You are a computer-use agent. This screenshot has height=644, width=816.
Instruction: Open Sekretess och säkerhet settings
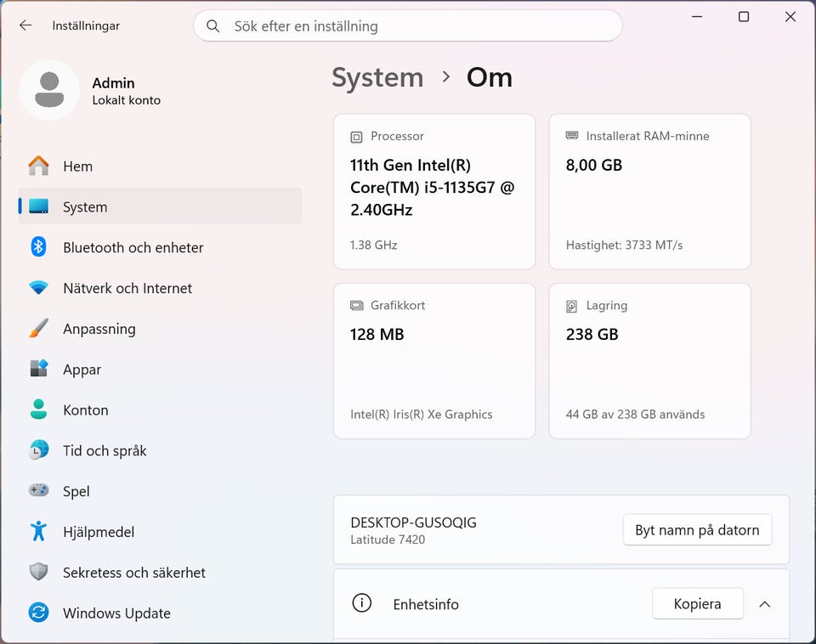click(x=160, y=572)
